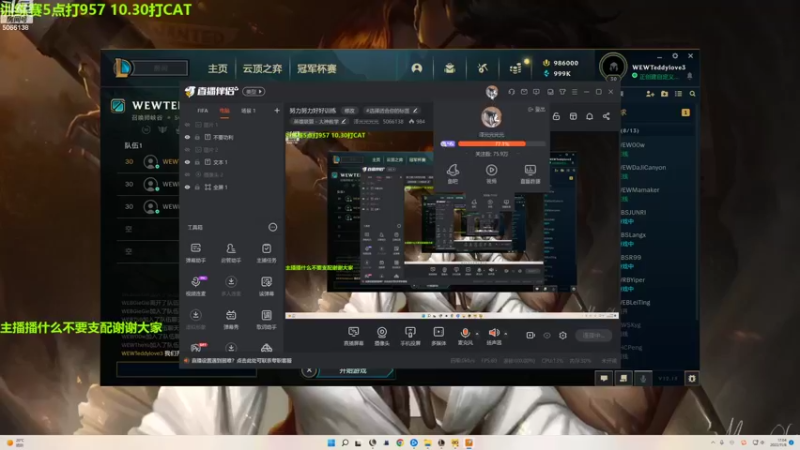This screenshot has width=800, height=450.
Task: Open the 直播数据 stats icon in profile popup
Action: [x=530, y=173]
